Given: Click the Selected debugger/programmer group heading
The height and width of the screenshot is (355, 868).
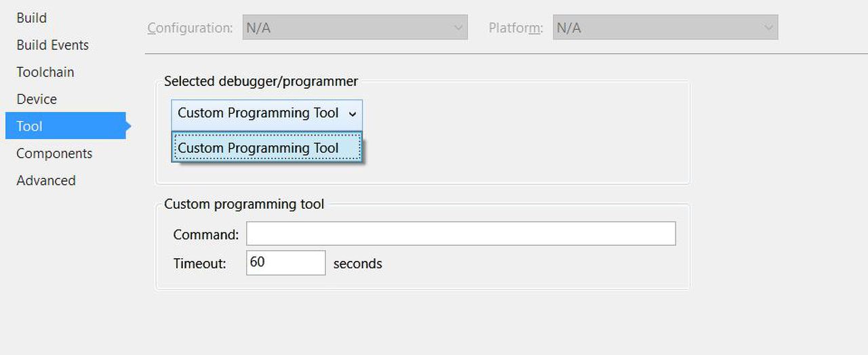Looking at the screenshot, I should pyautogui.click(x=261, y=81).
